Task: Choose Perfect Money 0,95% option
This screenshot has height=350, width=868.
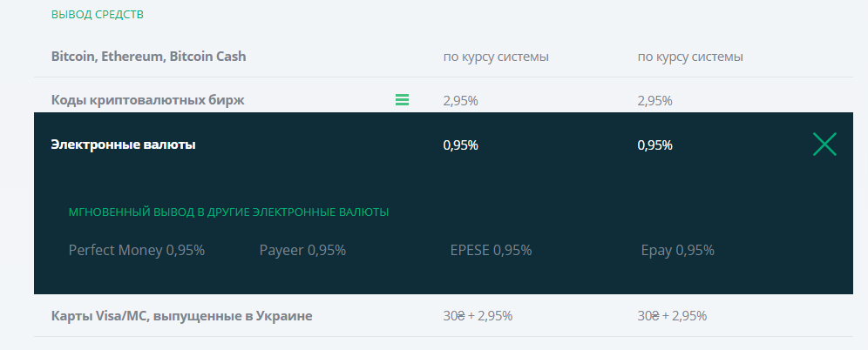Action: tap(137, 251)
